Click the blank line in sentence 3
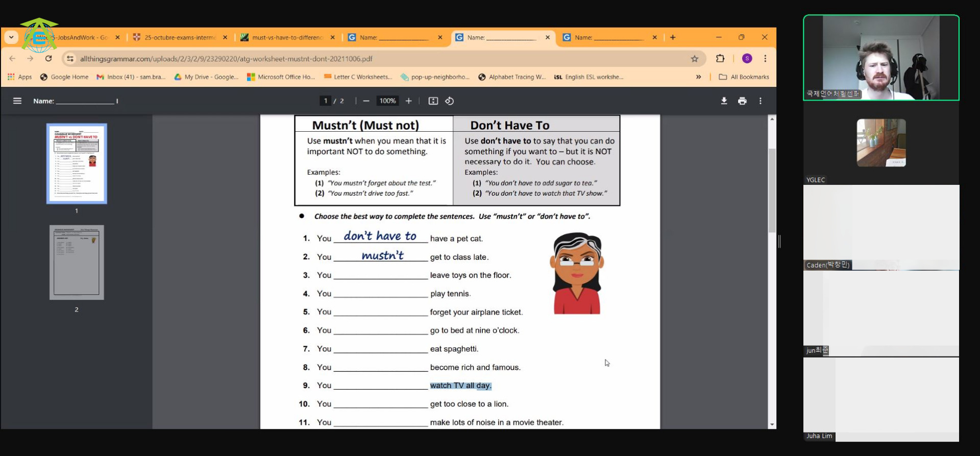 click(x=381, y=275)
